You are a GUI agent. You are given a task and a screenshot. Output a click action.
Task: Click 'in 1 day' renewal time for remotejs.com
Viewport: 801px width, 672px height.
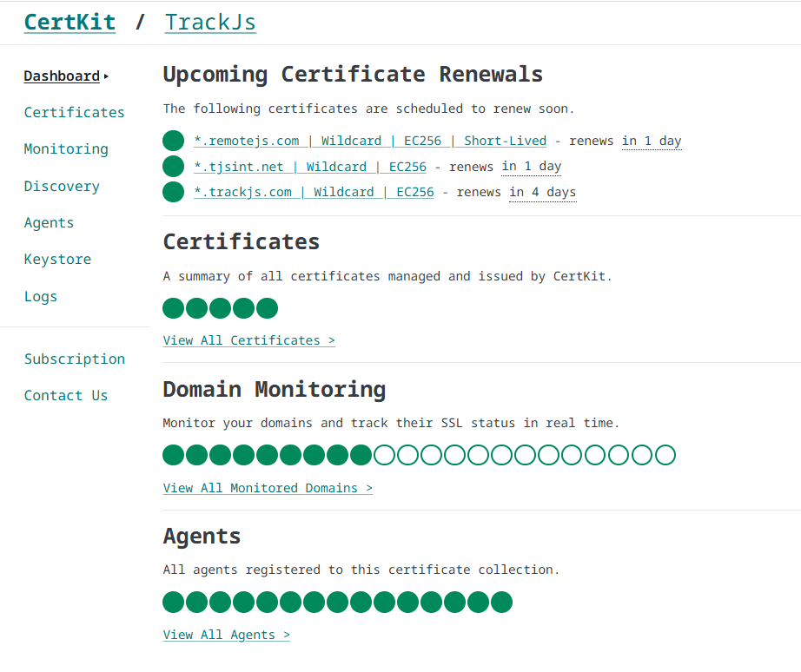652,141
